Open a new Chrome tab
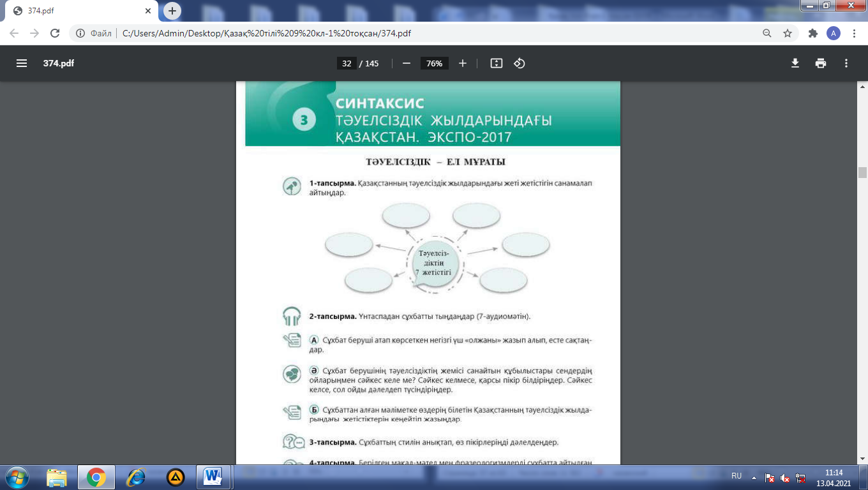The width and height of the screenshot is (868, 490). [x=172, y=11]
